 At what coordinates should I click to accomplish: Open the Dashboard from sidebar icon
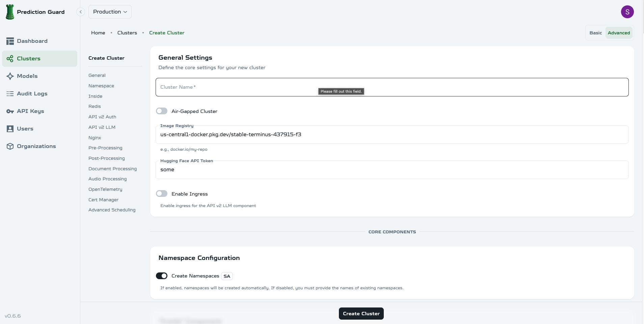click(x=10, y=41)
